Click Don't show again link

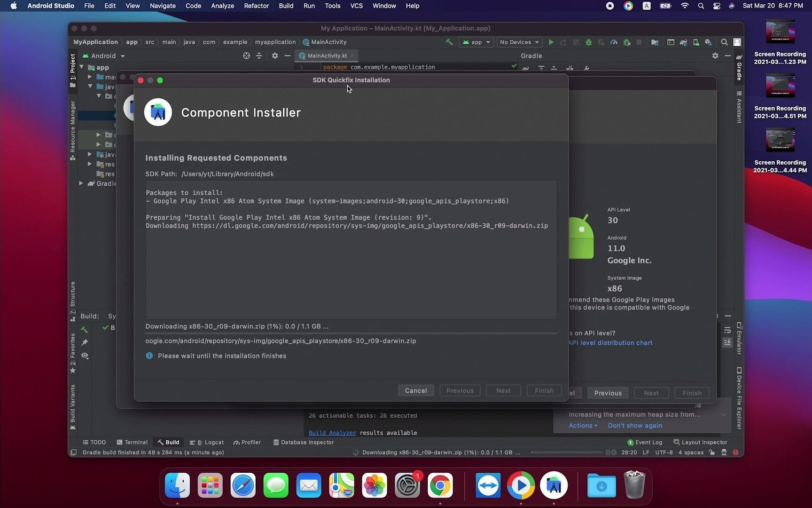pyautogui.click(x=635, y=425)
